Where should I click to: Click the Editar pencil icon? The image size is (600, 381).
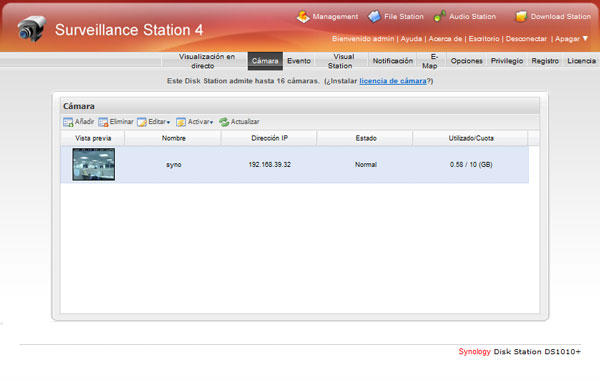pos(142,122)
